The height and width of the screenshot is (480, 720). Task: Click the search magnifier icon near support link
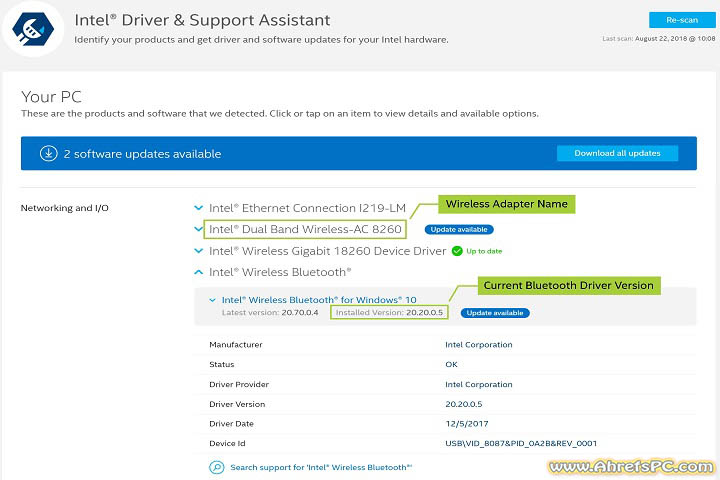click(216, 467)
